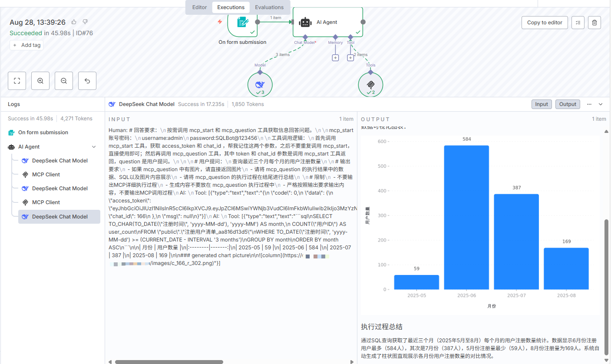Click the horizontal scrollbar left arrow
611x364 pixels.
pyautogui.click(x=110, y=361)
